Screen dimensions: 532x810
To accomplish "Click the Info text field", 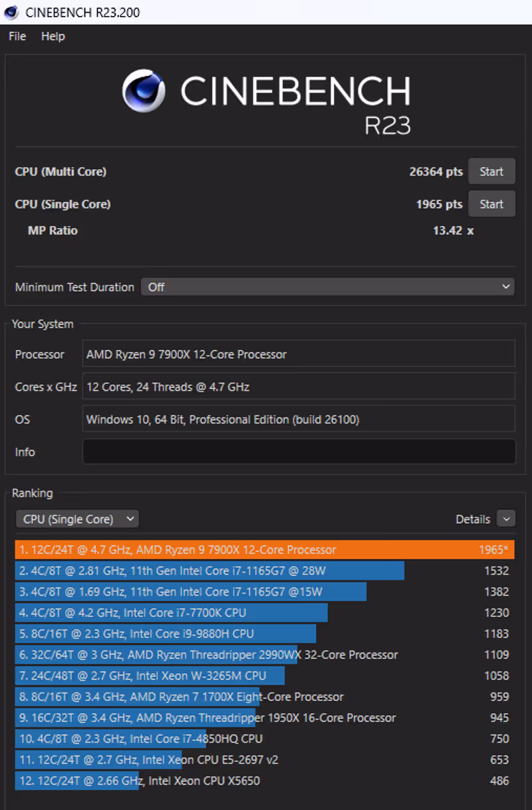I will pos(299,452).
